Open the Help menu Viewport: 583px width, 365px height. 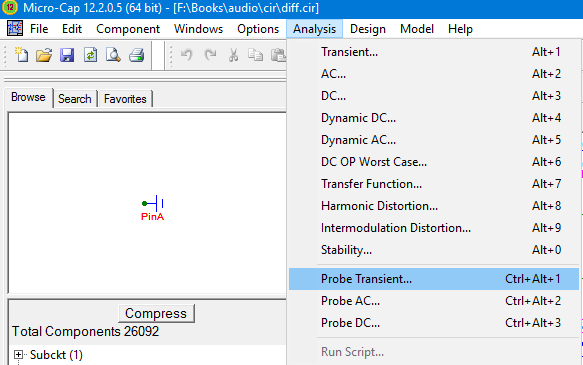pos(460,29)
